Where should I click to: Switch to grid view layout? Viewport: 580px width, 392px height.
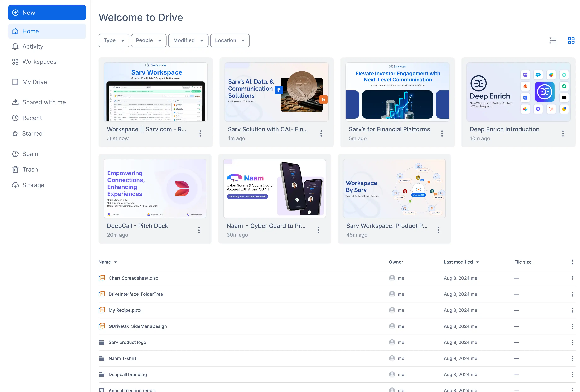(571, 40)
